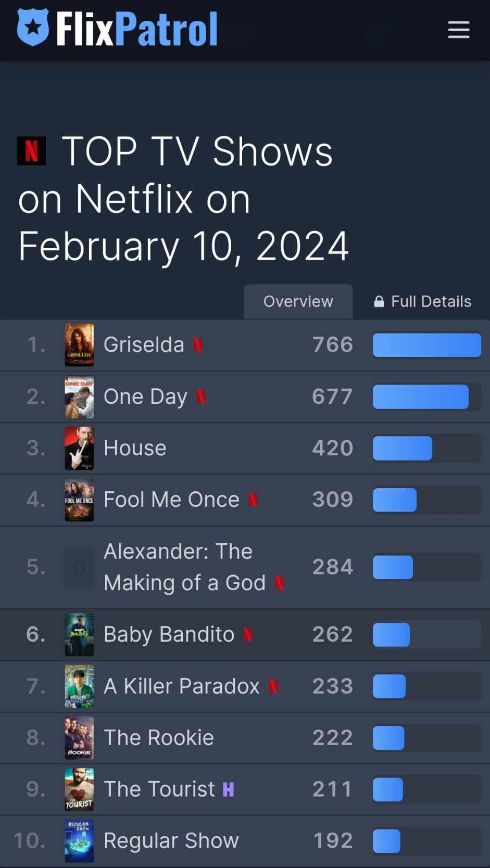Click the Netflix logo beside the title

31,151
